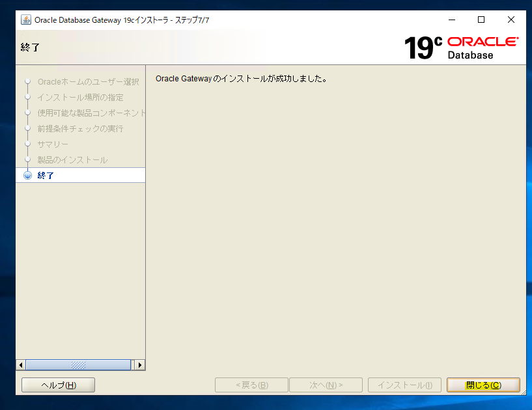Minimize the installer window
532x410 pixels.
click(452, 20)
